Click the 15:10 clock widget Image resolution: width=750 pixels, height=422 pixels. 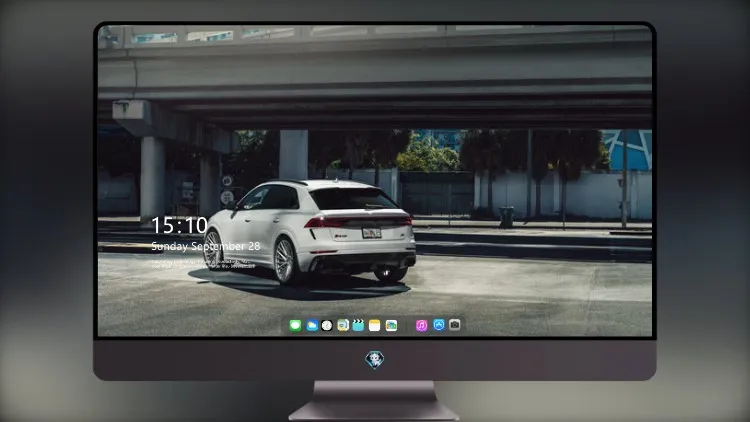(179, 225)
